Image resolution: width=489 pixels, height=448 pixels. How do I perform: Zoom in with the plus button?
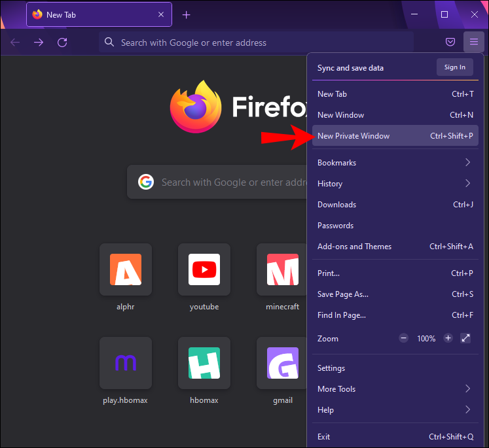click(448, 338)
